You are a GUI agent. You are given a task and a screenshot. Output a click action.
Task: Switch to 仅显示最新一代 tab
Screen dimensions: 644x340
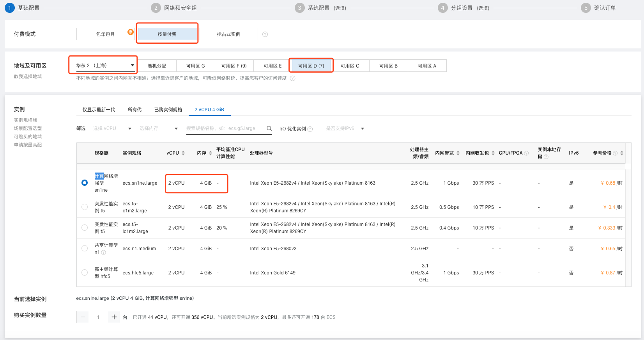(x=99, y=110)
